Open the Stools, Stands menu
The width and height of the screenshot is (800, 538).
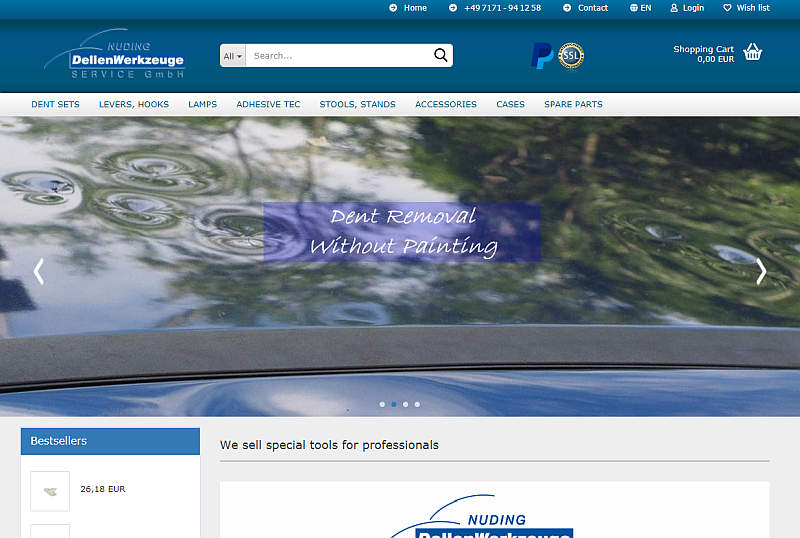click(358, 104)
